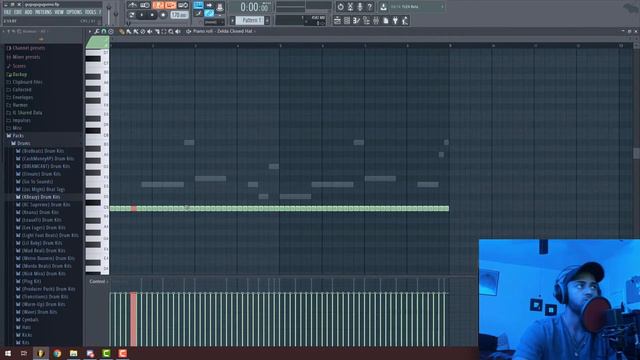Select previous pattern with left arrow
Viewport: 640px width, 360px height.
tap(232, 20)
